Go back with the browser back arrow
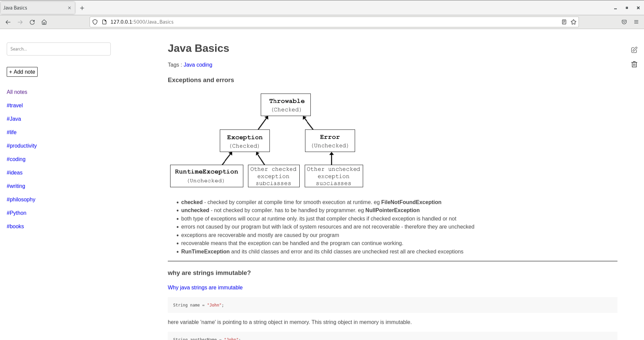The width and height of the screenshot is (644, 340). (x=8, y=22)
